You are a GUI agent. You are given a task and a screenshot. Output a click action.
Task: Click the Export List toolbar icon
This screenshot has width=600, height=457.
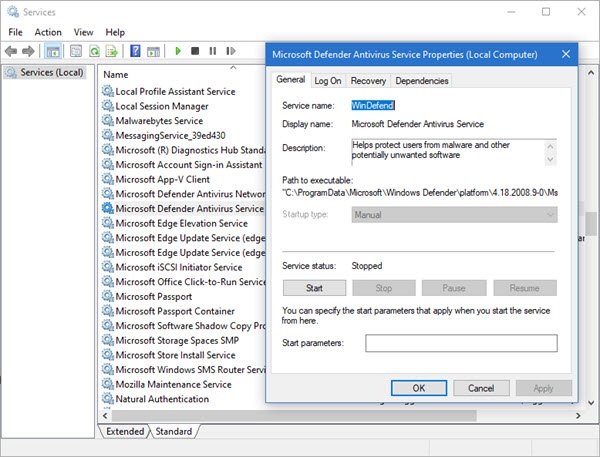111,51
